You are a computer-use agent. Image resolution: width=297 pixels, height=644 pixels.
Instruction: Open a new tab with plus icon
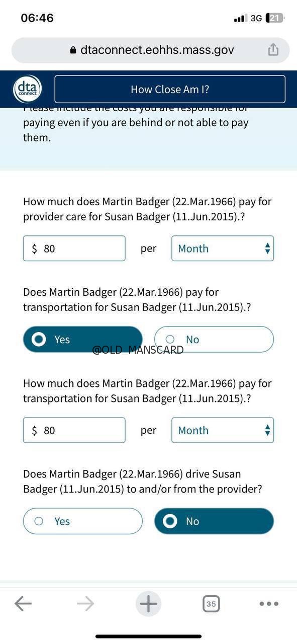coord(148,603)
